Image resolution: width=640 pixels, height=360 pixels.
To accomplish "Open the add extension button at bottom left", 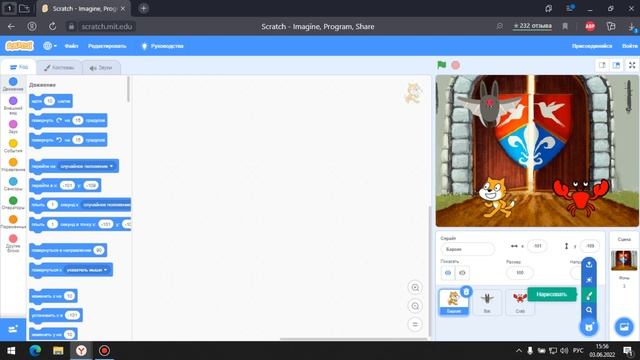I will pos(13,329).
